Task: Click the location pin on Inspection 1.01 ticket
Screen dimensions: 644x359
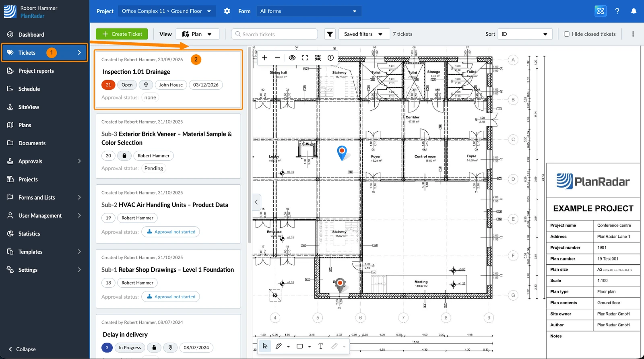Action: tap(146, 85)
